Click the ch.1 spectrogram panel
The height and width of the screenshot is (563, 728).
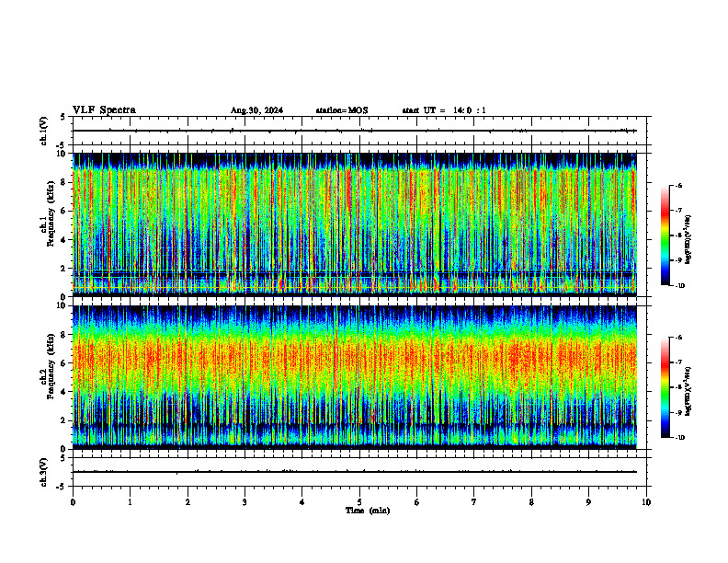point(355,224)
